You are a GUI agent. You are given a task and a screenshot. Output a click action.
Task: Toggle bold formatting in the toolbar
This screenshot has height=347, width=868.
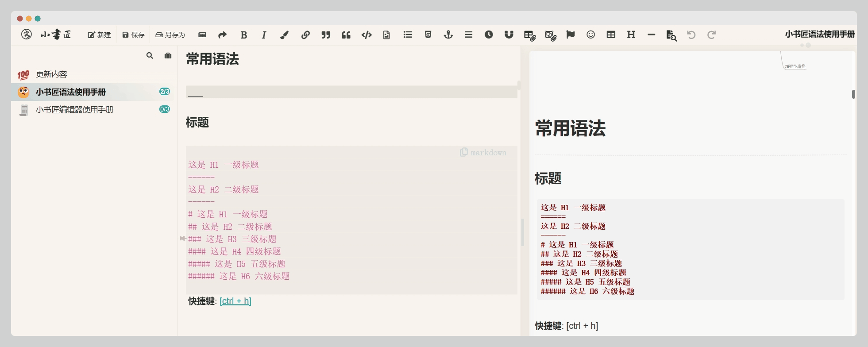pyautogui.click(x=243, y=35)
